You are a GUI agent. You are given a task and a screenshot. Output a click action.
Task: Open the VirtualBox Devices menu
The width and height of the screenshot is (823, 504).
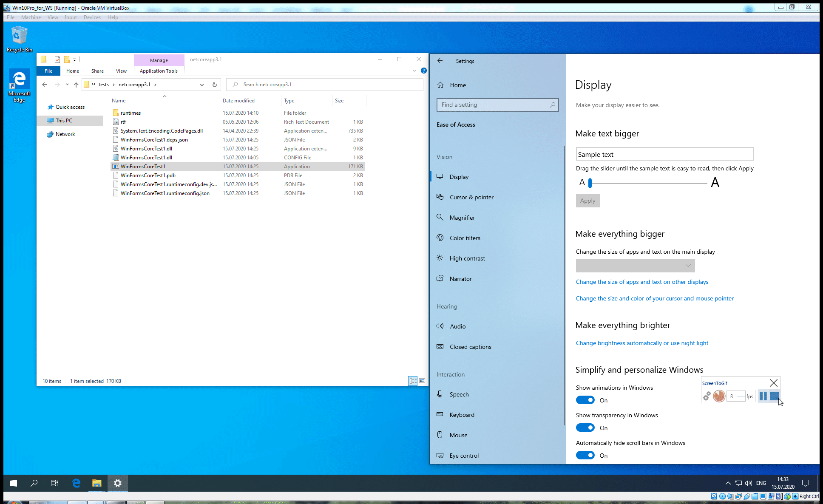tap(92, 17)
